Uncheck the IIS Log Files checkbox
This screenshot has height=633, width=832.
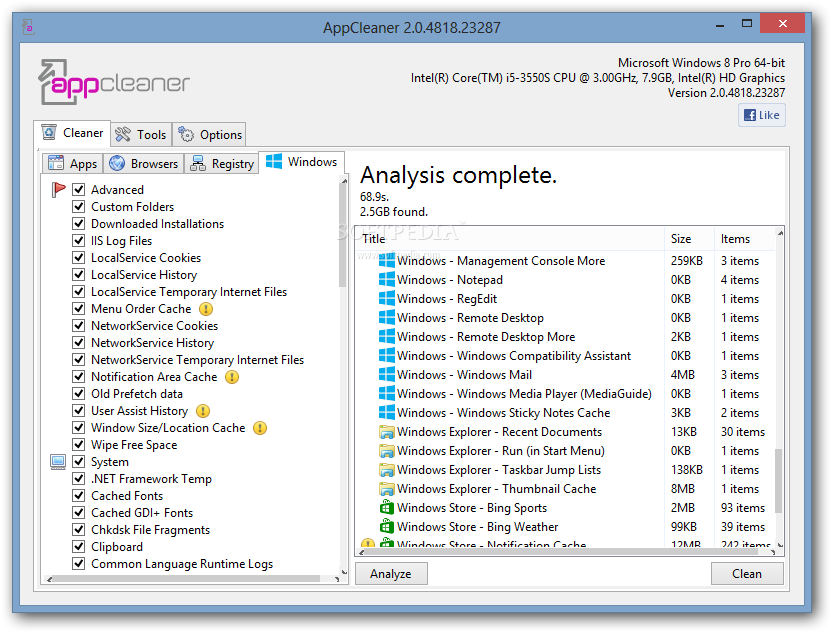pyautogui.click(x=79, y=240)
